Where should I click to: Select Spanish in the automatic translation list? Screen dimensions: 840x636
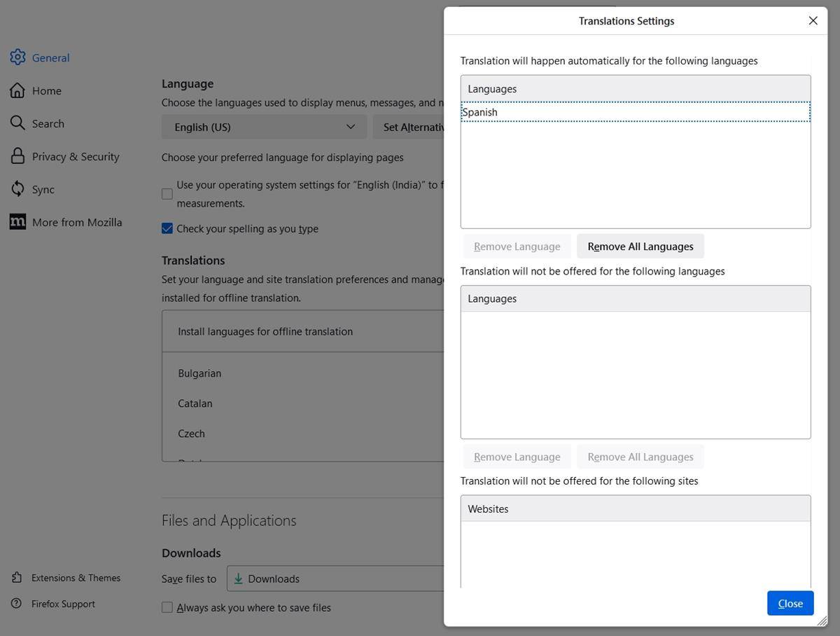click(x=636, y=112)
